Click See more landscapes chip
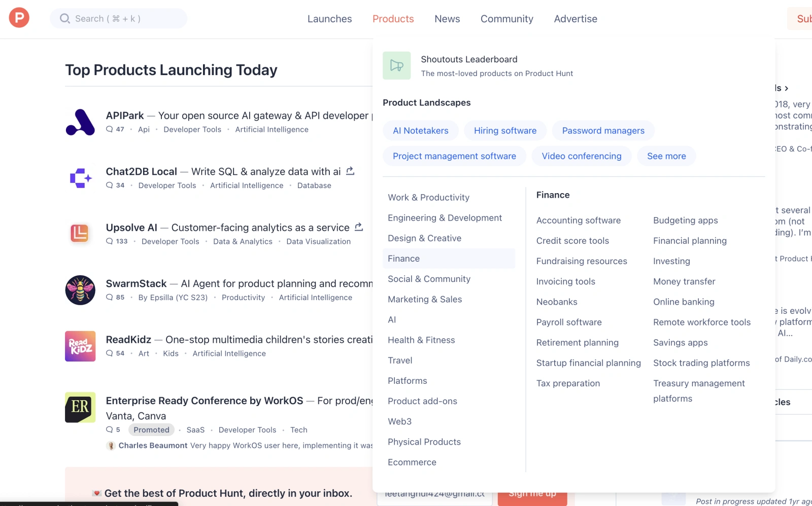 pos(666,156)
